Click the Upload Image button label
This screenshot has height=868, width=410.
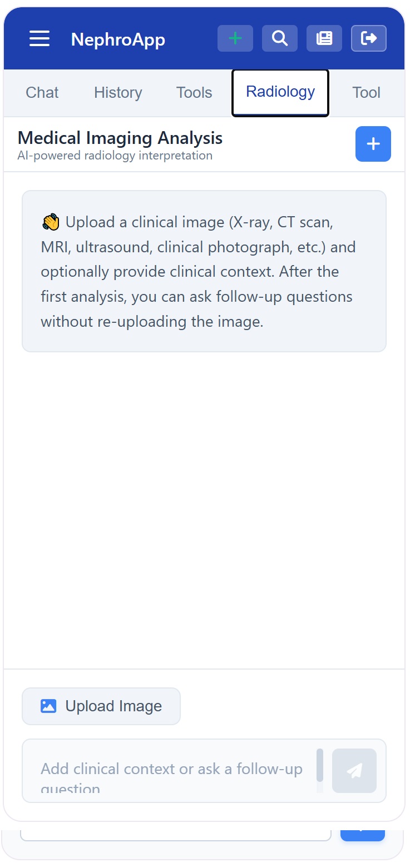click(x=113, y=706)
